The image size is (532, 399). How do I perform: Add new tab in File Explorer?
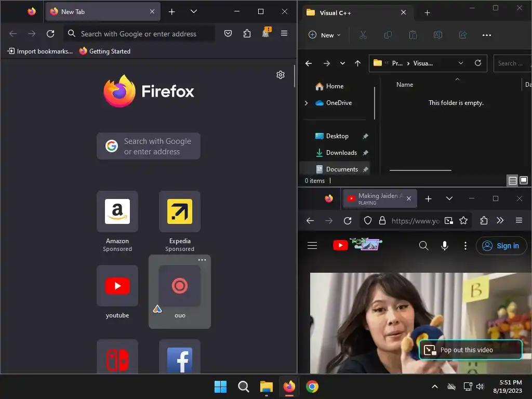coord(428,13)
